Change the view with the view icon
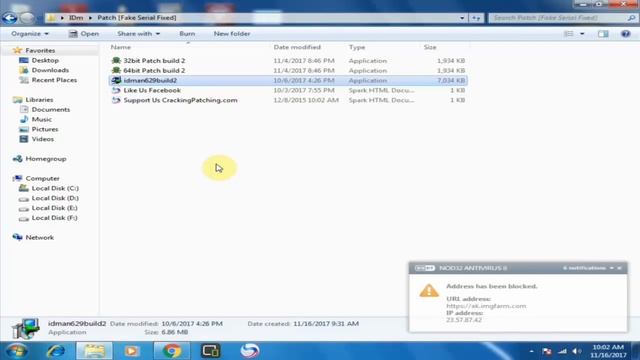The image size is (640, 360). pos(569,34)
